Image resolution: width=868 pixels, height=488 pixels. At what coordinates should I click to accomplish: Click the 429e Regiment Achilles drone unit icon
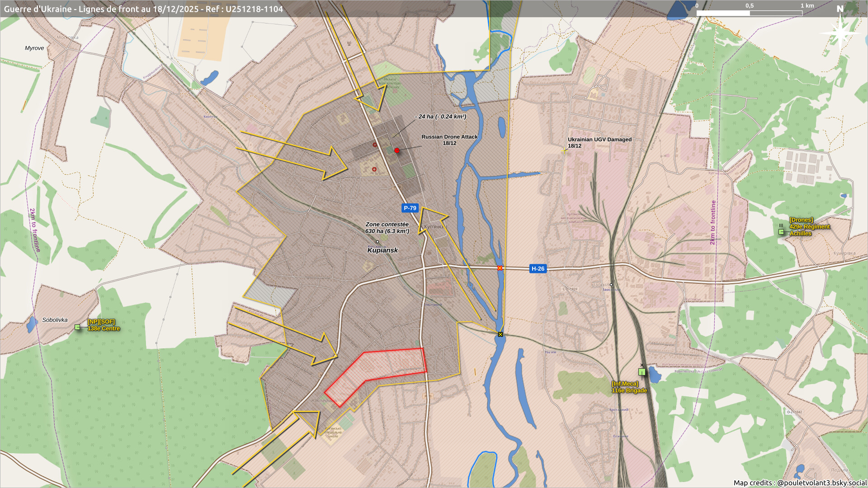click(781, 231)
